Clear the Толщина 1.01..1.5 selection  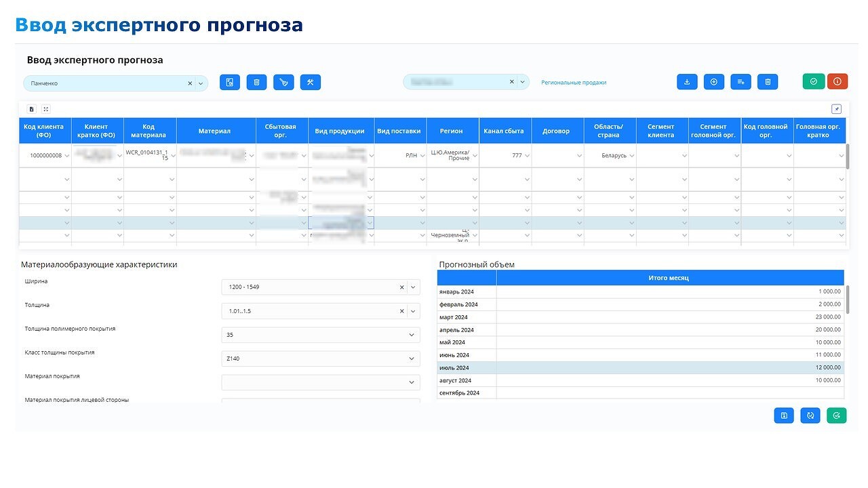(401, 311)
